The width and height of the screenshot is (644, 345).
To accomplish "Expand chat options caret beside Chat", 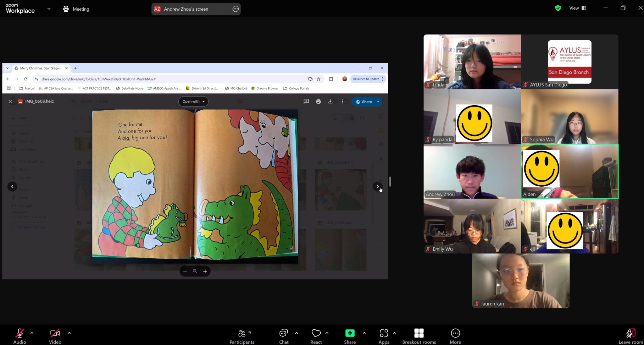I will pyautogui.click(x=296, y=333).
